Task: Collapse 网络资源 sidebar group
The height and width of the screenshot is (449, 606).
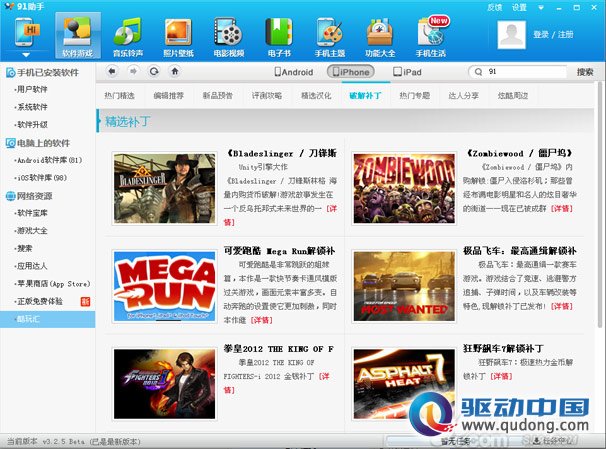Action: tap(29, 196)
